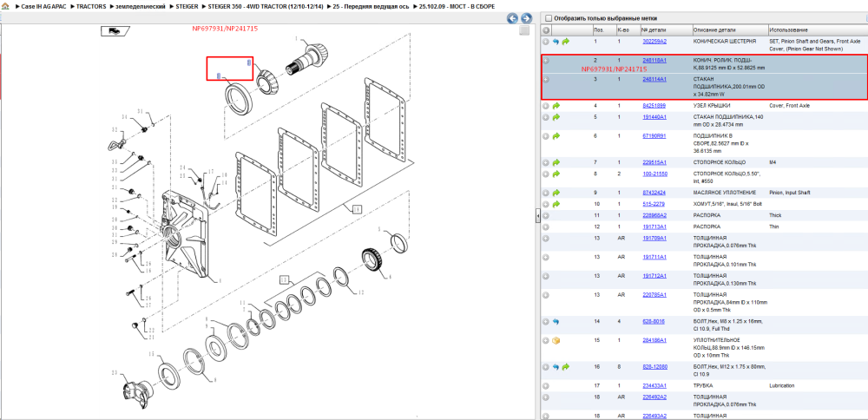Click the plus icon for part 302259A2
Screen dimensions: 868x420
click(x=546, y=42)
